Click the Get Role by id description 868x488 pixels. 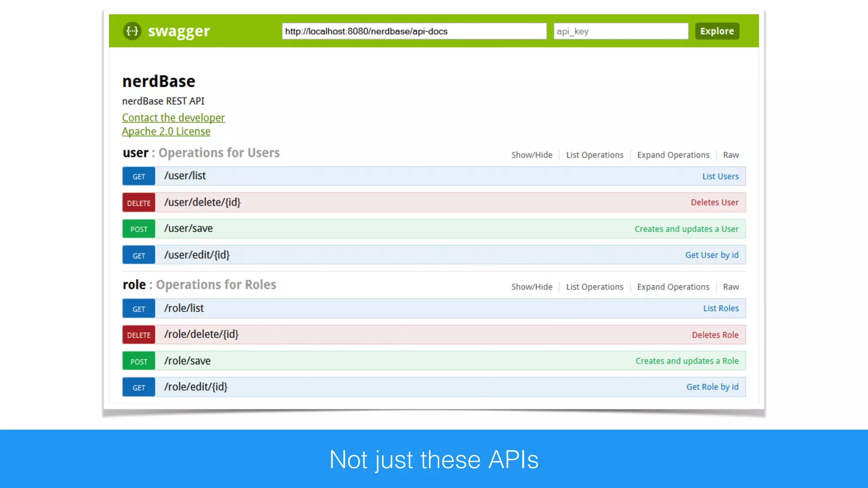(712, 387)
